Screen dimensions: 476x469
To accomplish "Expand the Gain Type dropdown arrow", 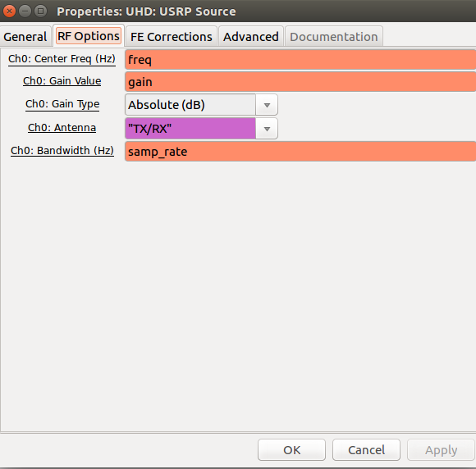I will click(x=267, y=105).
